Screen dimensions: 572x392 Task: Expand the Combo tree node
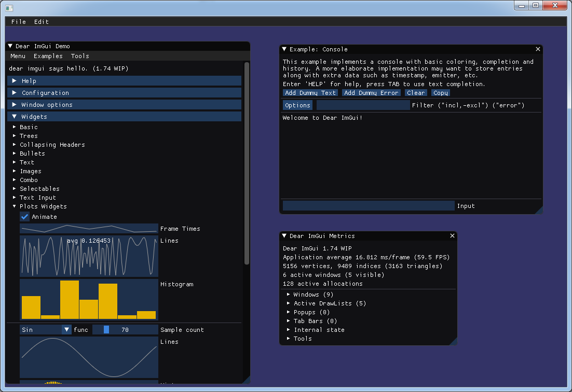[25, 180]
